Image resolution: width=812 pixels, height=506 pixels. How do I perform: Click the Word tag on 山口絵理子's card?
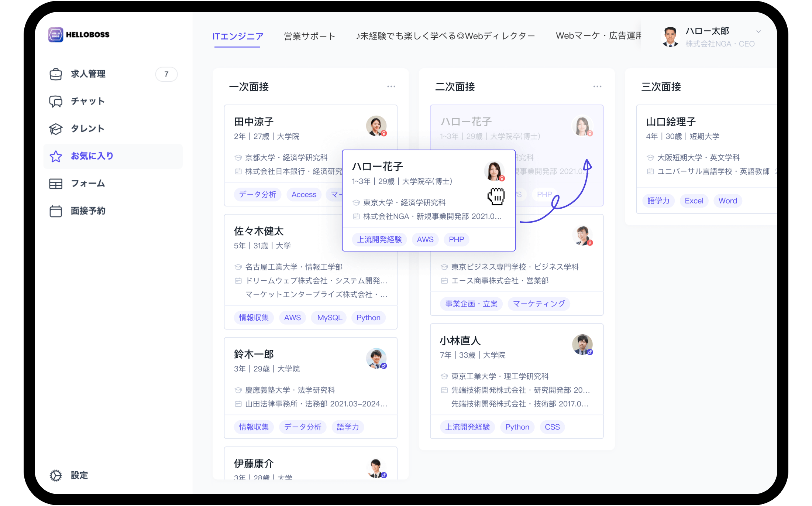coord(727,201)
